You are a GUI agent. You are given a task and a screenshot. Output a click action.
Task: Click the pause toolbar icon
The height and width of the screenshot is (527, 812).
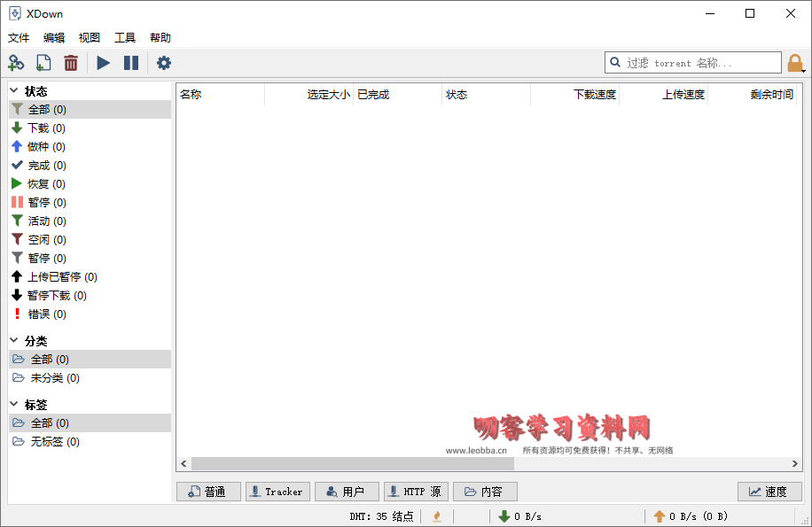pyautogui.click(x=131, y=63)
